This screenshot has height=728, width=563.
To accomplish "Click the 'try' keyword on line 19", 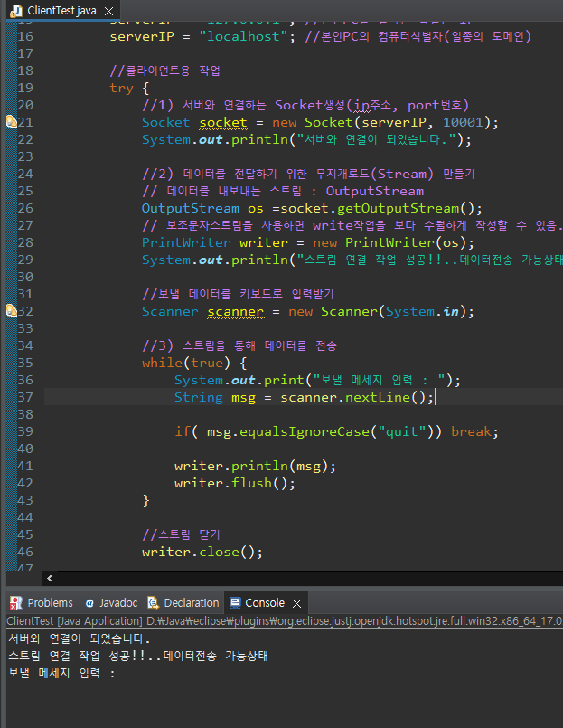I will 122,89.
